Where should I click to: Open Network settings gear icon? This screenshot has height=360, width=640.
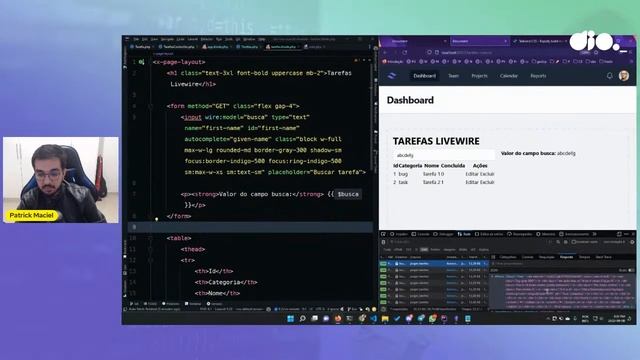632,242
